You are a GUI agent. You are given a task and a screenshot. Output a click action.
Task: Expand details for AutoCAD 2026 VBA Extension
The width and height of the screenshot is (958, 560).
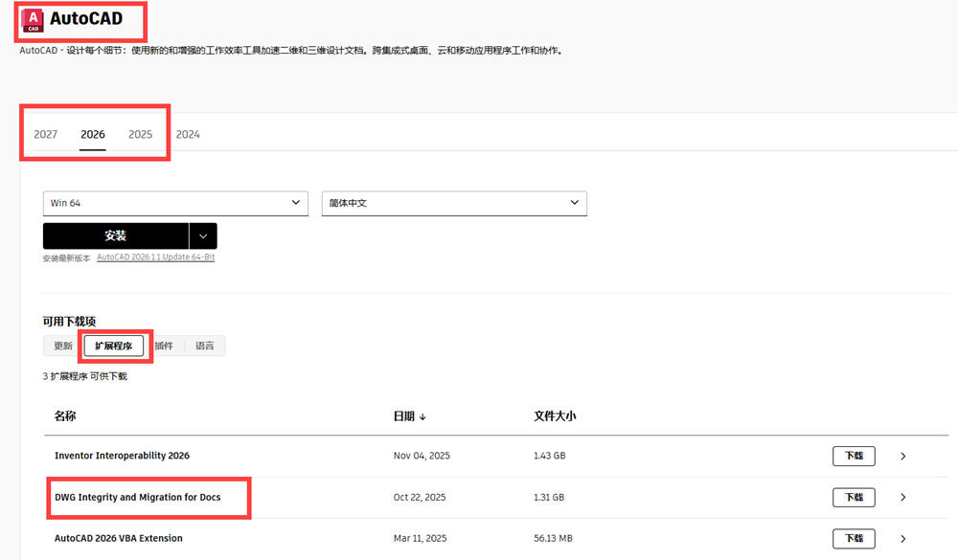click(x=903, y=539)
